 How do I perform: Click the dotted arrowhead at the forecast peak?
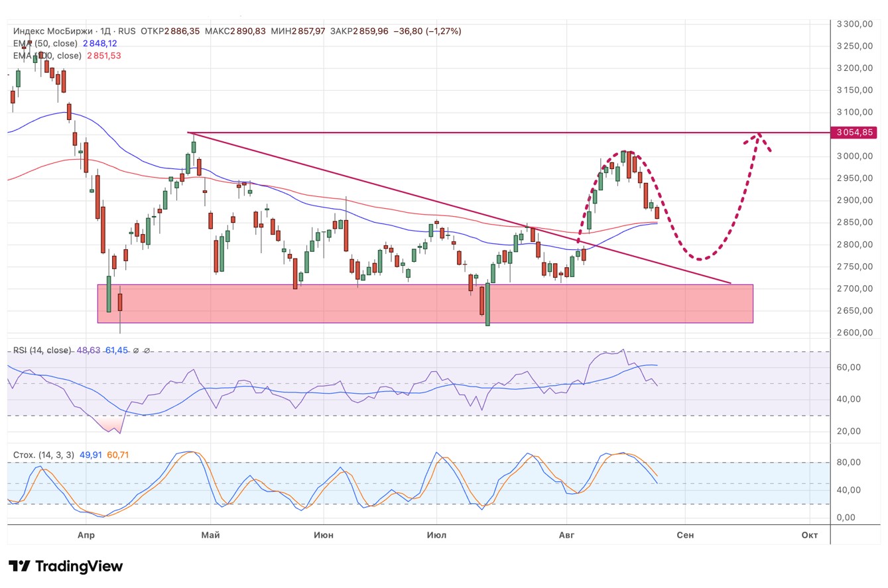(x=757, y=136)
